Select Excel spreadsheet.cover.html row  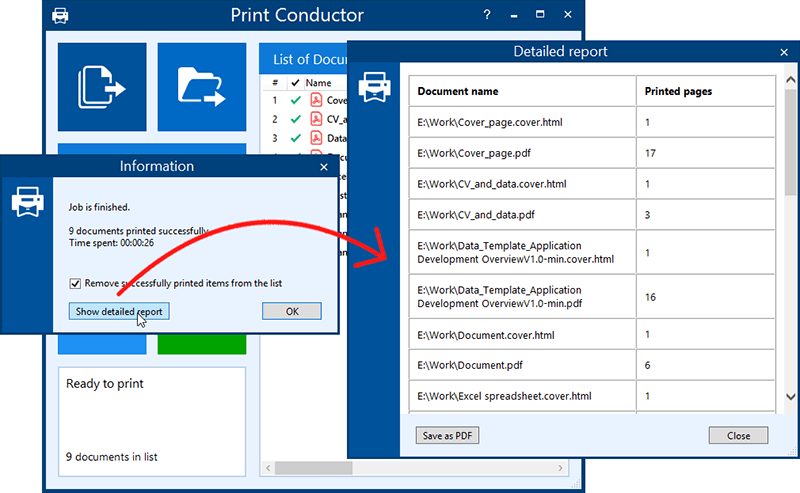coord(592,396)
